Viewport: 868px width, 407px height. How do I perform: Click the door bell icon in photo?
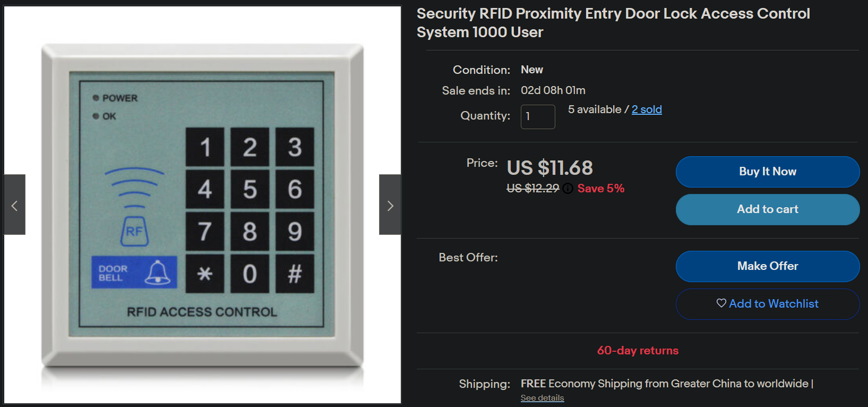click(158, 272)
